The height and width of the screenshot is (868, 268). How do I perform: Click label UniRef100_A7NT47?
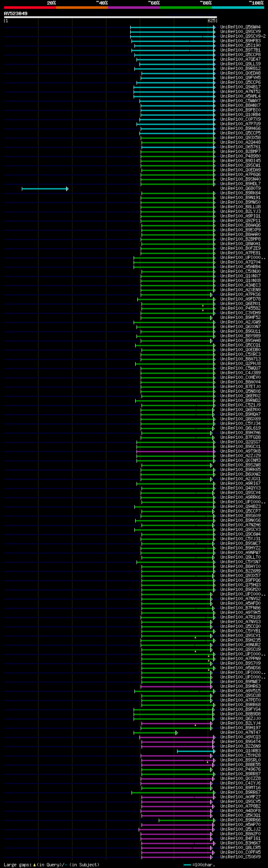[240, 733]
